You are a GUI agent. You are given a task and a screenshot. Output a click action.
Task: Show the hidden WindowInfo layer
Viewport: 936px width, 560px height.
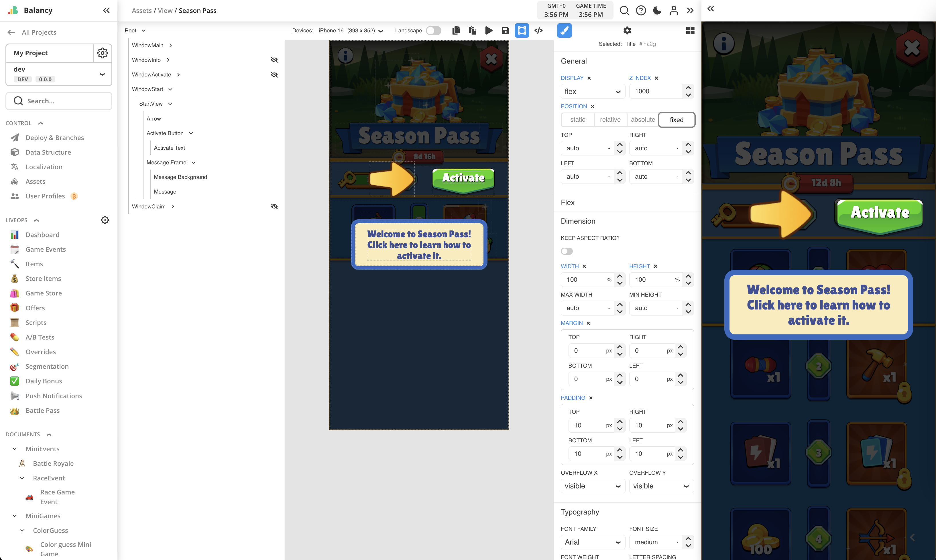coord(274,60)
